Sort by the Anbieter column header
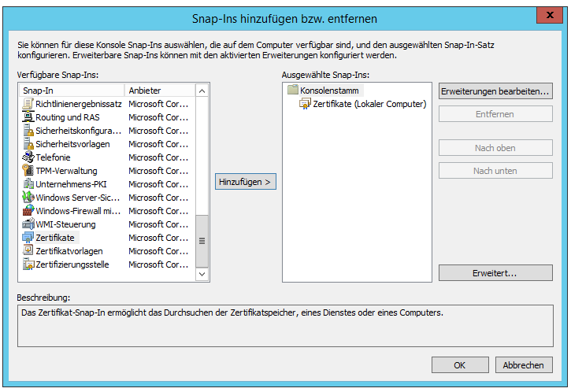 click(160, 91)
